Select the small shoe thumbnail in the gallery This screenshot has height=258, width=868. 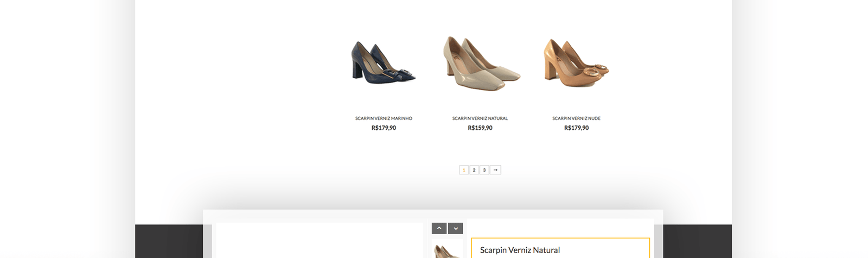(x=447, y=250)
